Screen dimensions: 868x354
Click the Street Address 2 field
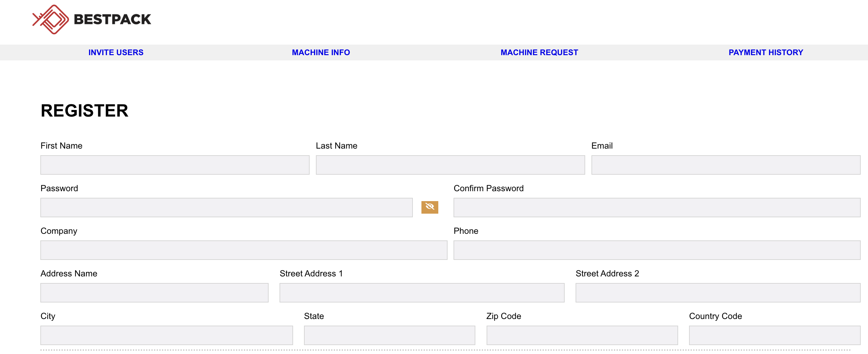coord(718,293)
